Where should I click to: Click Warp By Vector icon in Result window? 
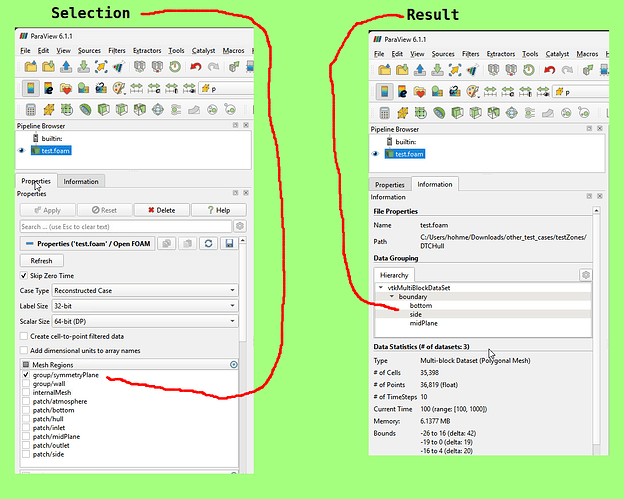(548, 113)
